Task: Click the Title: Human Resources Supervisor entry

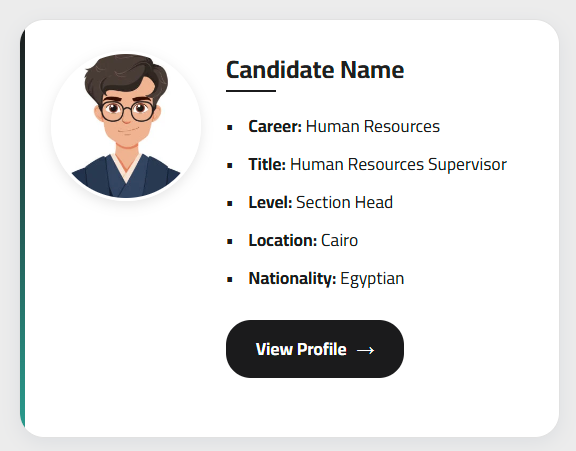Action: (378, 165)
